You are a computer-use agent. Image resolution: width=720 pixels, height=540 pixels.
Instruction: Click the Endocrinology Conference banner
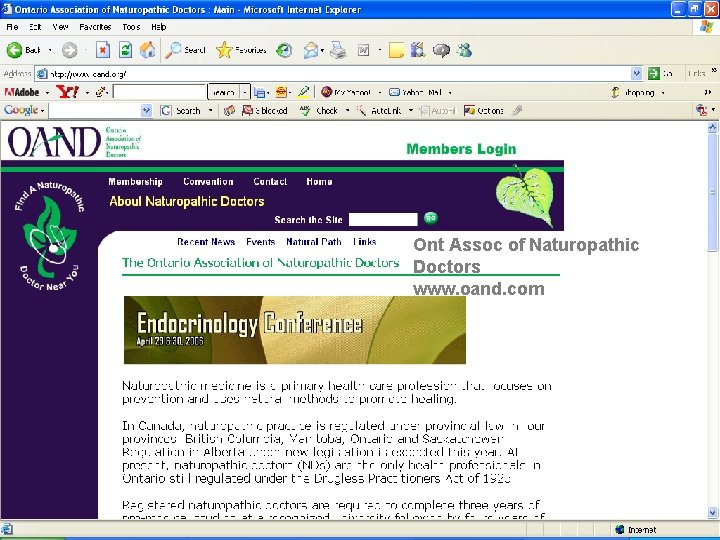tap(295, 330)
